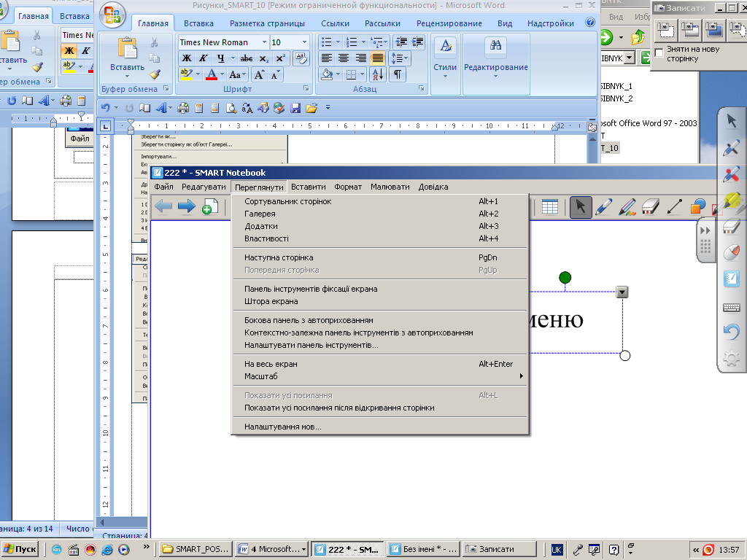Check 'Зняти на нову сторінку' checkbox
Image resolution: width=747 pixels, height=560 pixels.
659,52
